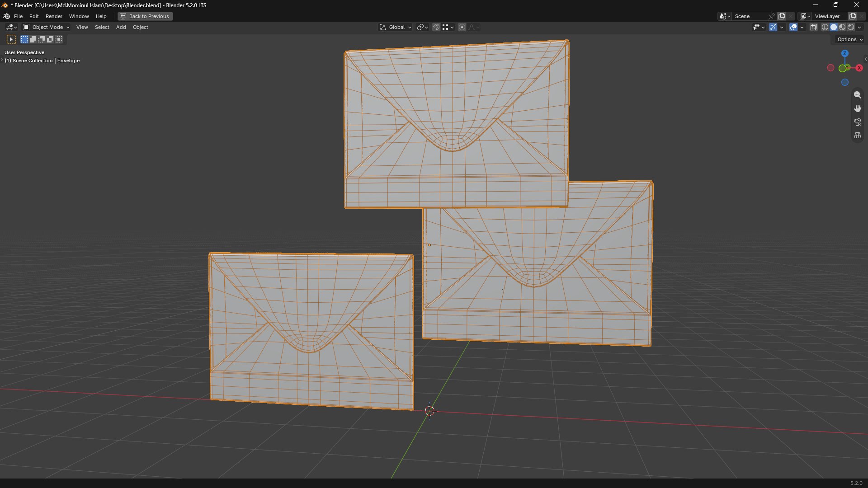Toggle viewport overlays
868x488 pixels.
793,27
